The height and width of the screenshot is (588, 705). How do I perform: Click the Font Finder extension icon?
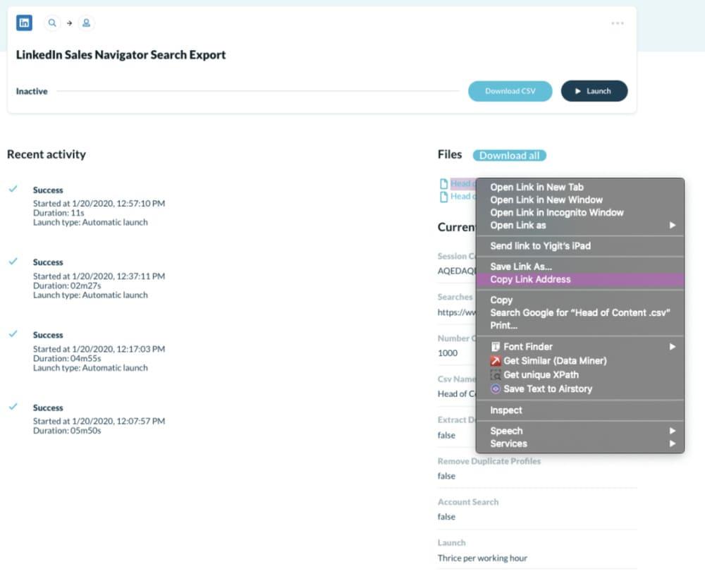(496, 347)
